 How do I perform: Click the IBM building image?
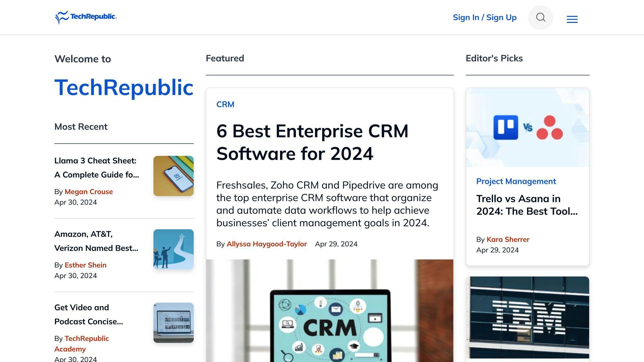(527, 317)
